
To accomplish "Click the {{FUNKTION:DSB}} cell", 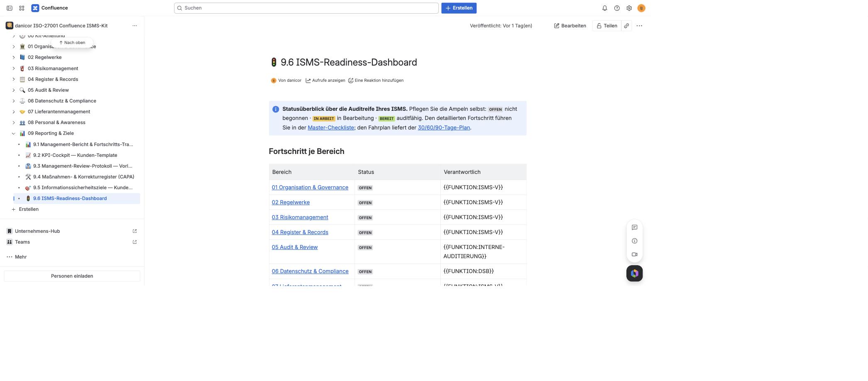I will [x=484, y=271].
